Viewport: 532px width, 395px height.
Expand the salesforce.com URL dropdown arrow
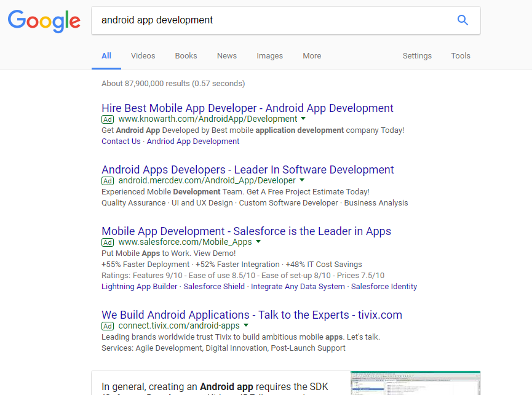tap(258, 241)
